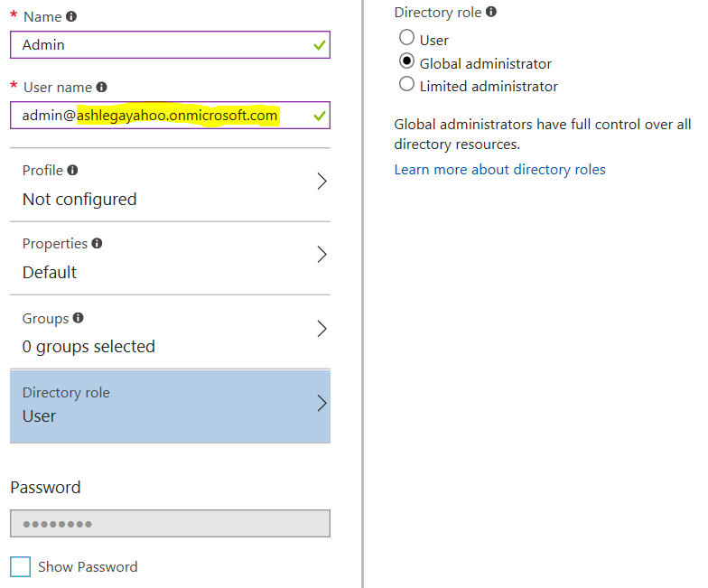Click the Groups info icon
The image size is (708, 588).
tap(78, 318)
